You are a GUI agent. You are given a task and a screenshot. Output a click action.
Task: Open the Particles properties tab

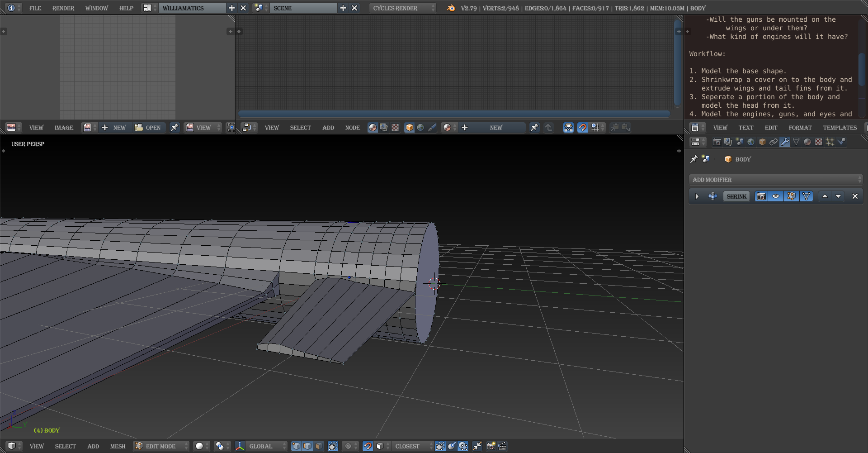pyautogui.click(x=830, y=142)
